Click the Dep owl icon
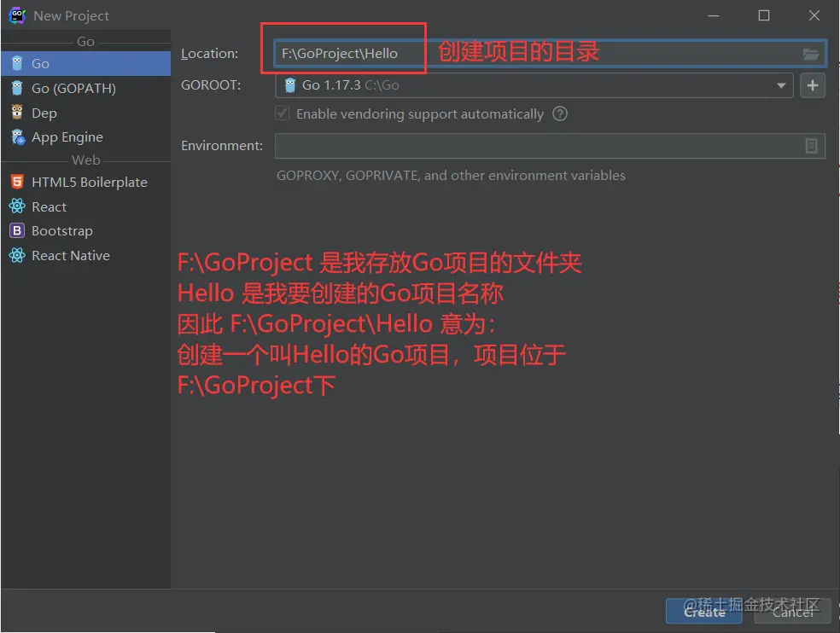Screen dimensions: 840x633 pyautogui.click(x=17, y=112)
